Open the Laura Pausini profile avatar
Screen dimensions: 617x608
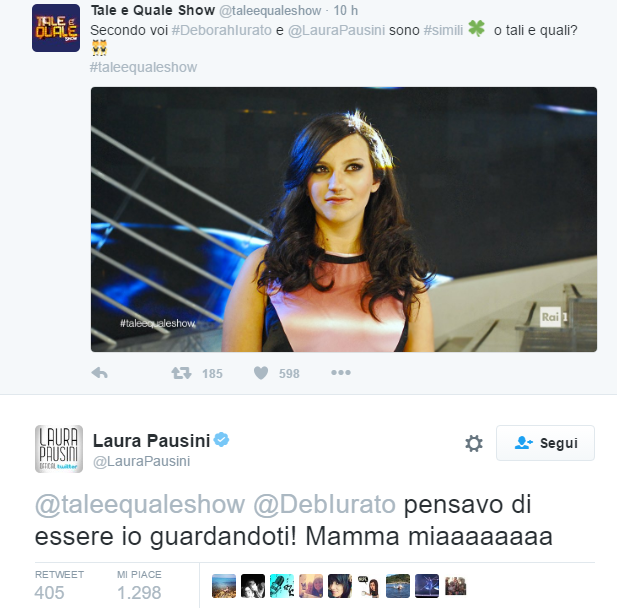pyautogui.click(x=59, y=449)
